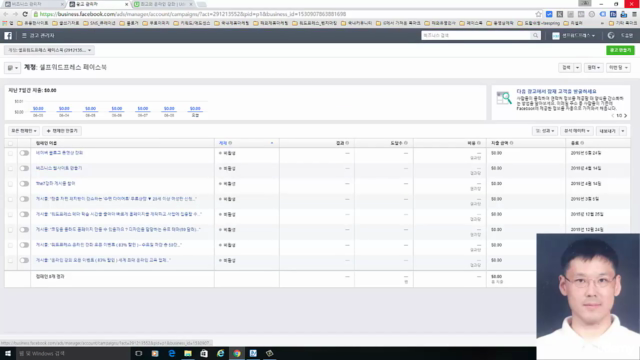
Task: Check the box for 네이버 블로그 동영상 강의 row
Action: [x=11, y=153]
